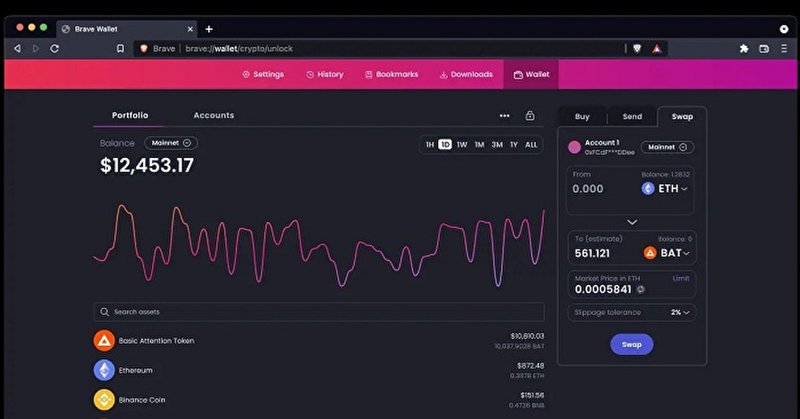Image resolution: width=800 pixels, height=419 pixels.
Task: Open Mainnet dropdown in swap panel
Action: 667,147
